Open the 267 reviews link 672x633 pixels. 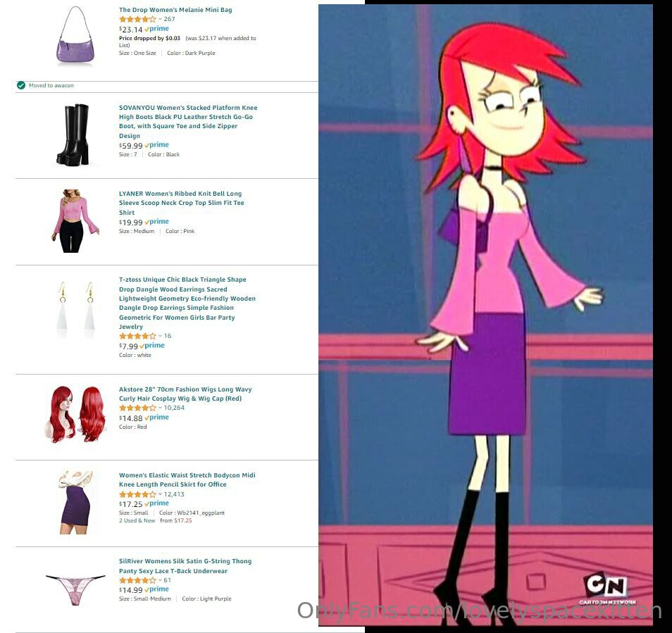click(x=169, y=19)
